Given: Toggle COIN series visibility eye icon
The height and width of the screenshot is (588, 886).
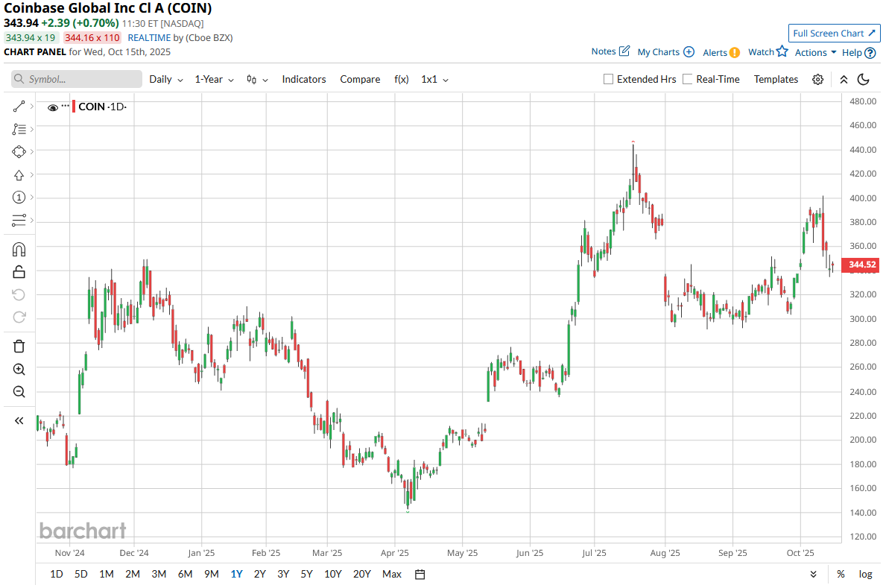Looking at the screenshot, I should [x=53, y=107].
